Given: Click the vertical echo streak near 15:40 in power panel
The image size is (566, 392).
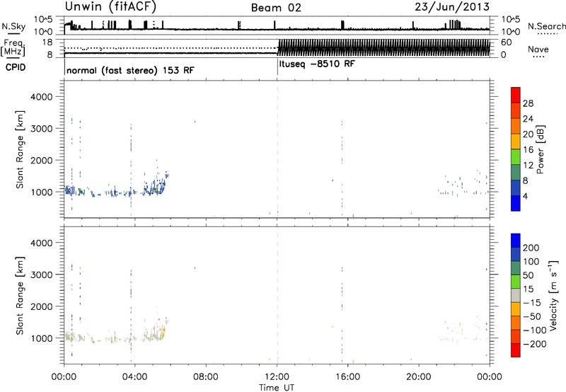Looking at the screenshot, I should point(342,168).
